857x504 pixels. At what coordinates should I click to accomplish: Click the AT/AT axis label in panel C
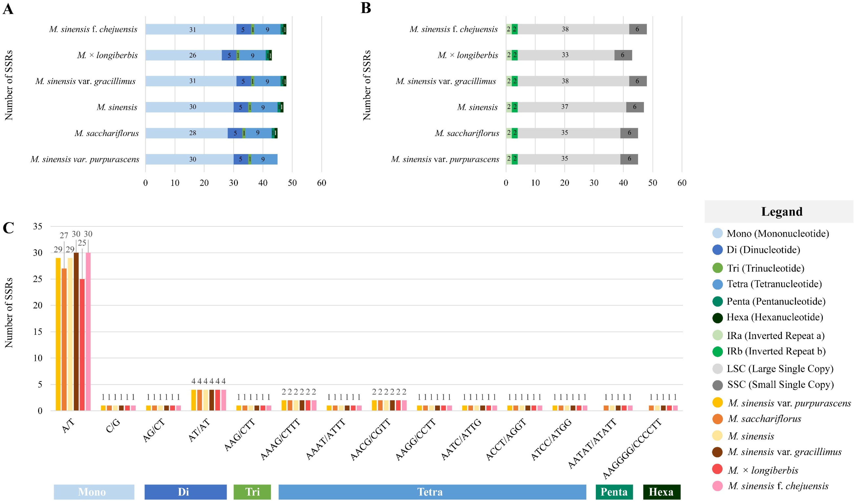click(199, 430)
